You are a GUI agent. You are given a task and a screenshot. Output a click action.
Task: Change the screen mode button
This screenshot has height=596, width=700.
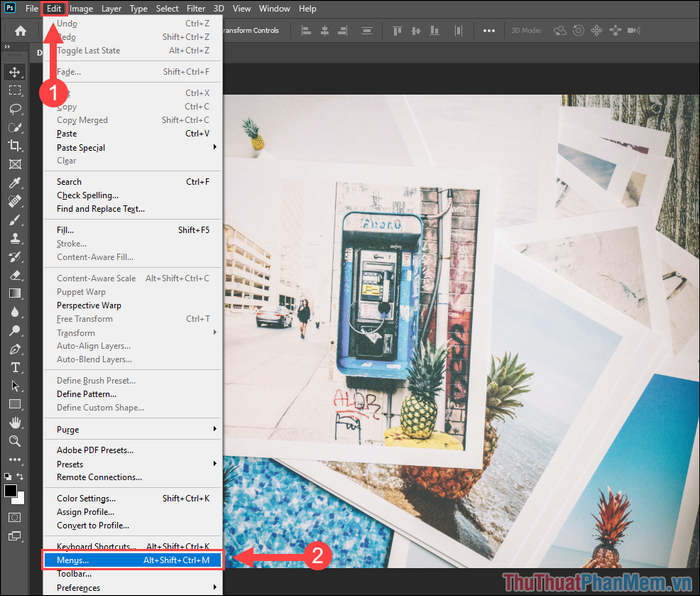(x=15, y=538)
